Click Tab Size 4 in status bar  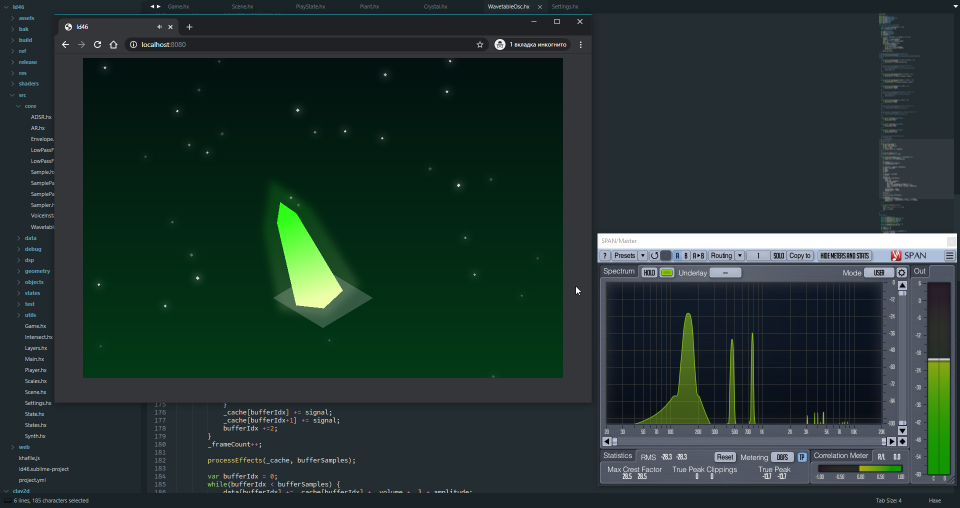(x=888, y=501)
